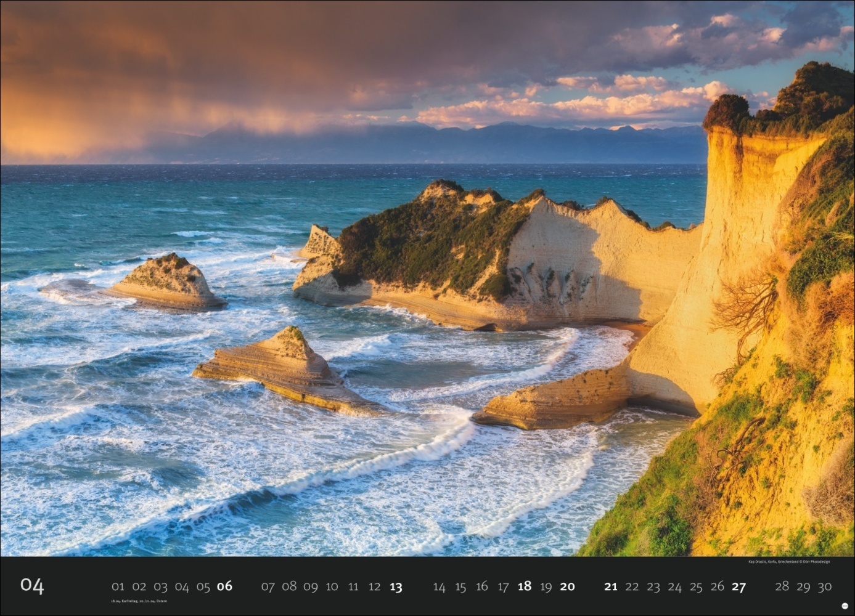Select calendar day 14
Screen dimensions: 855x616
439,587
